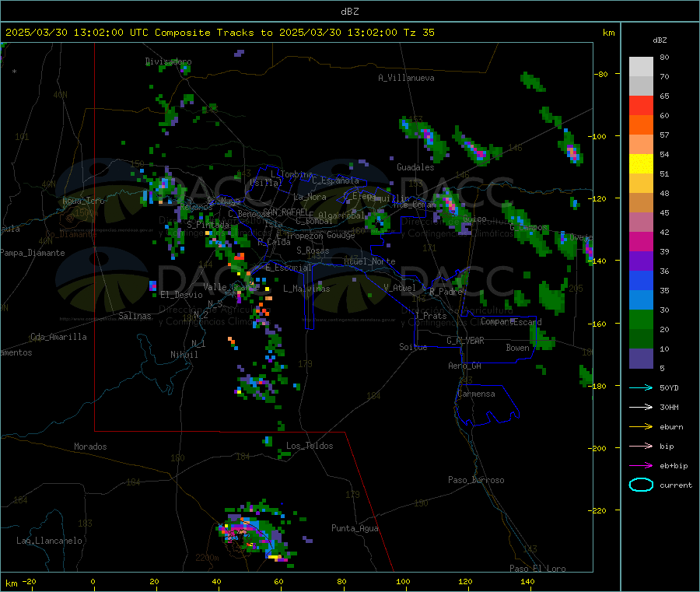Click the C_Española map label
The image size is (700, 592).
click(336, 180)
